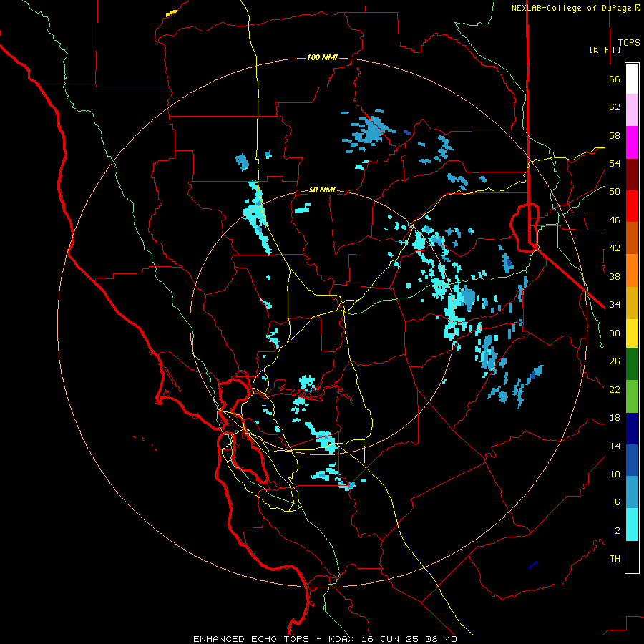This screenshot has height=644, width=644.
Task: Click the "18" scale value label
Action: 615,418
